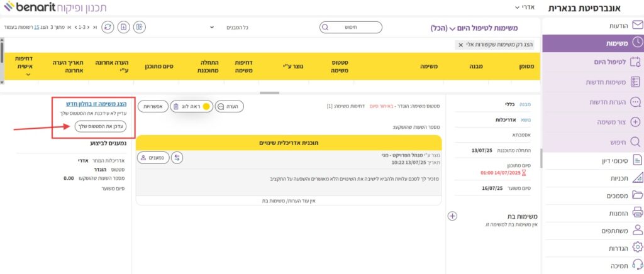Click the column layout icon in toolbar

[140, 27]
